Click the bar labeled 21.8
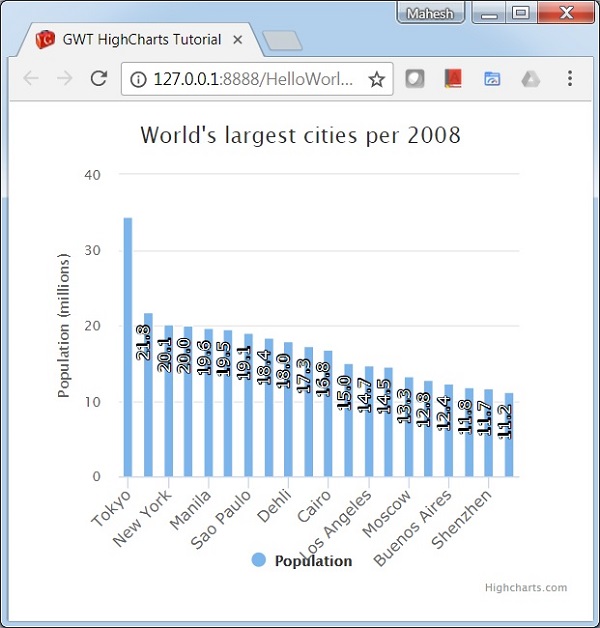The width and height of the screenshot is (600, 628). pyautogui.click(x=148, y=395)
